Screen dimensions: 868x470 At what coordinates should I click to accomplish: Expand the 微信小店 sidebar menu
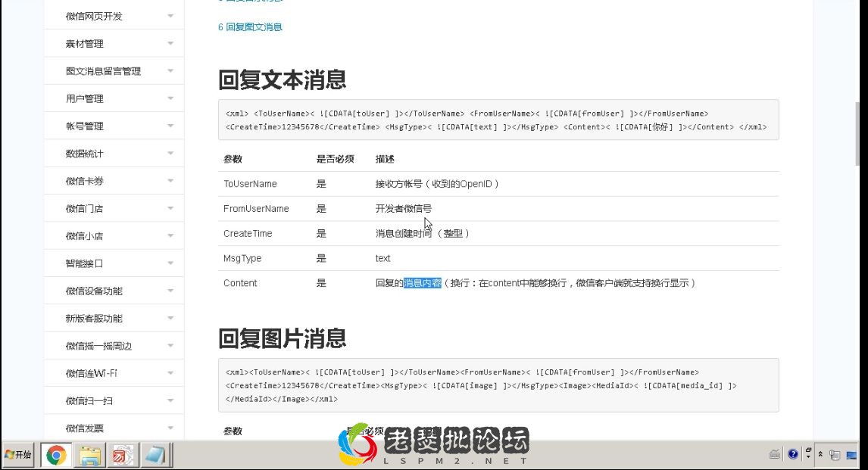(114, 235)
